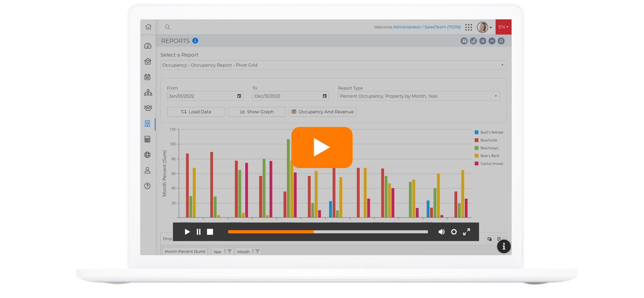Open the dashboard gauge sidebar icon
The image size is (644, 298).
click(x=148, y=46)
